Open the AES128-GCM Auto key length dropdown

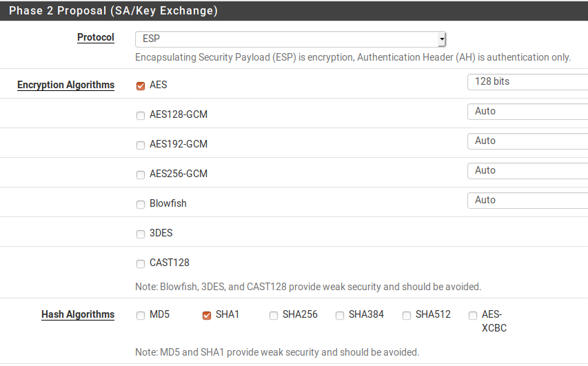(527, 112)
